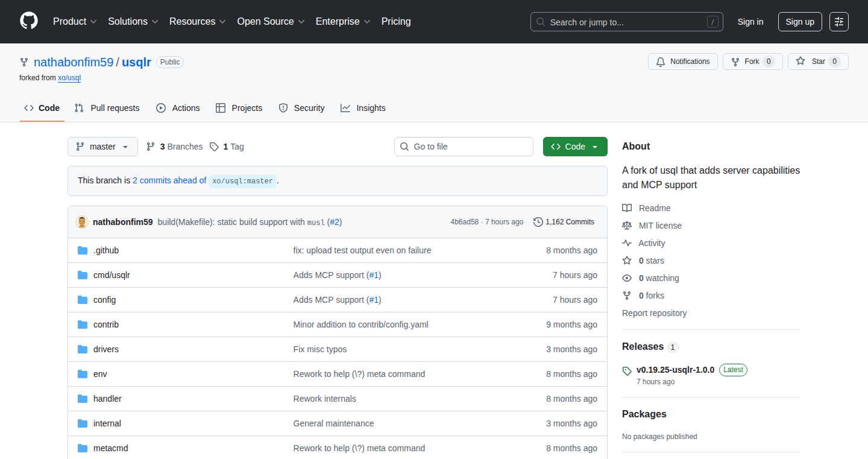Open the nathabonfim59 owner link in title
This screenshot has width=868, height=459.
pyautogui.click(x=74, y=62)
